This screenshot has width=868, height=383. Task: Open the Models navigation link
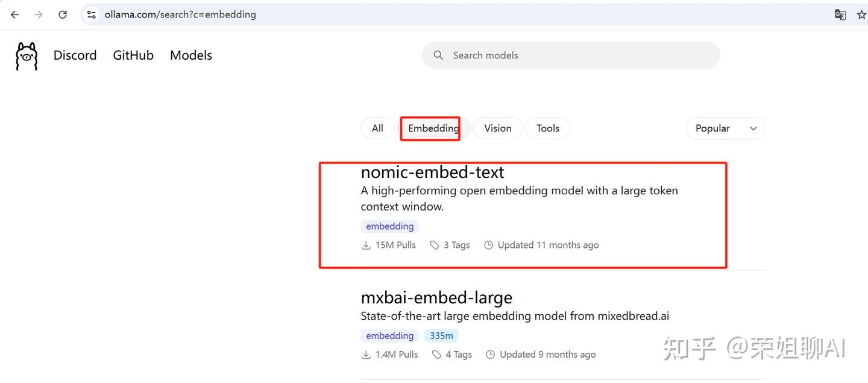pyautogui.click(x=191, y=55)
